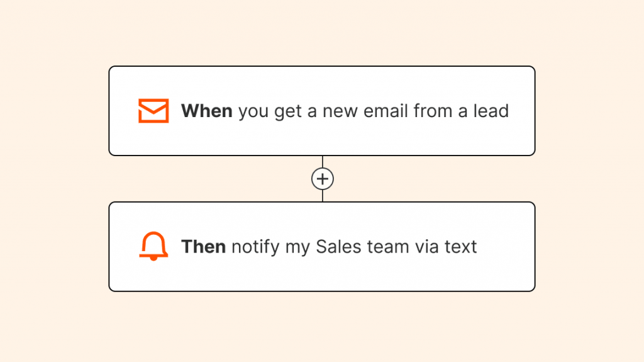Click the word 'lead' in the trigger step

coord(491,111)
